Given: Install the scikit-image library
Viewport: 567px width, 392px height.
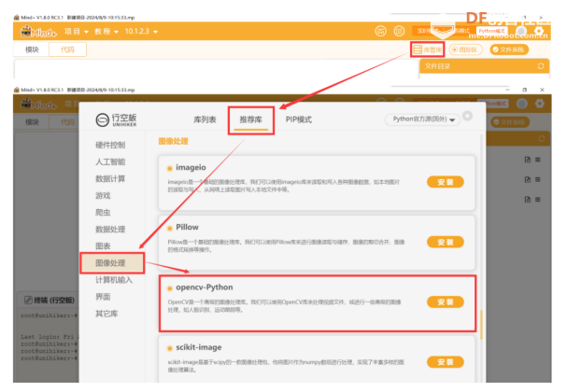Looking at the screenshot, I should point(446,361).
